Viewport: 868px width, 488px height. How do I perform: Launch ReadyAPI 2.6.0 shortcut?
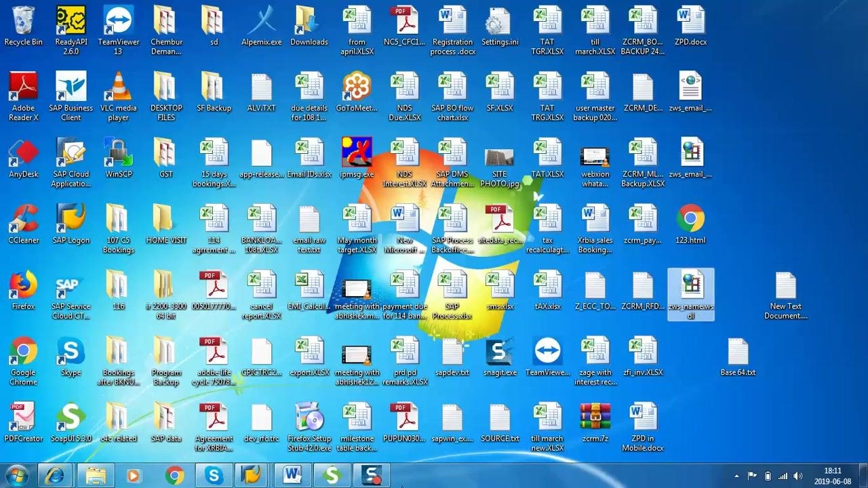pyautogui.click(x=71, y=30)
